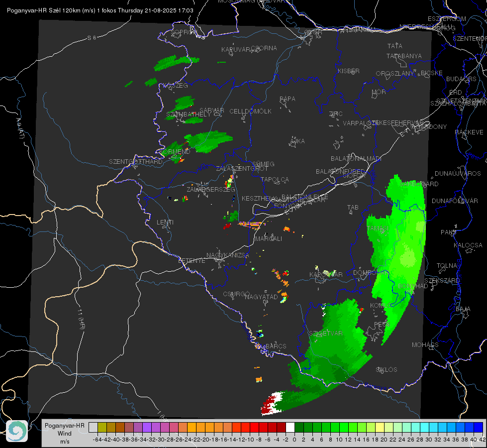487x448 pixels.
Task: Click the blue swirl logo icon
Action: tap(17, 431)
